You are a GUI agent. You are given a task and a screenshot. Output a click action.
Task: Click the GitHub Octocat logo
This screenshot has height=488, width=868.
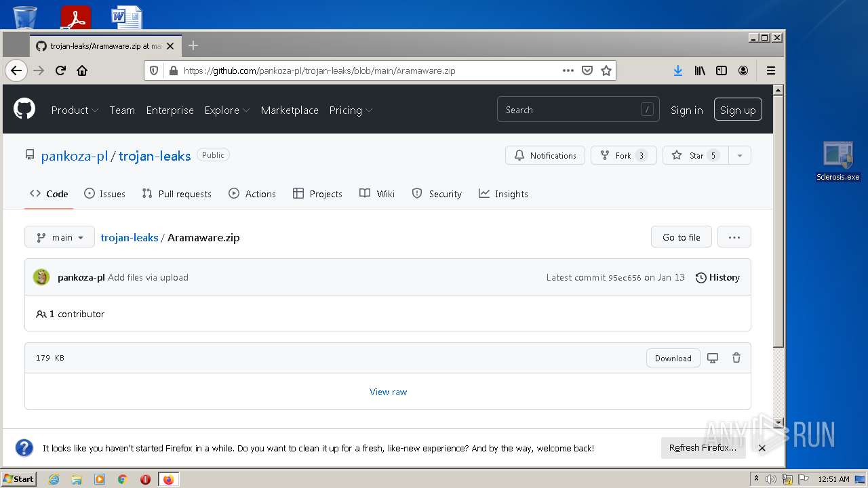coord(24,109)
